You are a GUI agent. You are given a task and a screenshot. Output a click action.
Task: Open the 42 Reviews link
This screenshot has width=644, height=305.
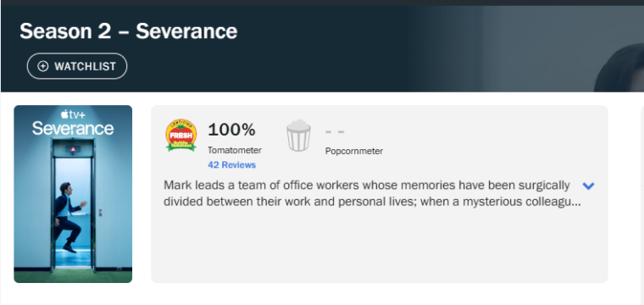coord(231,165)
